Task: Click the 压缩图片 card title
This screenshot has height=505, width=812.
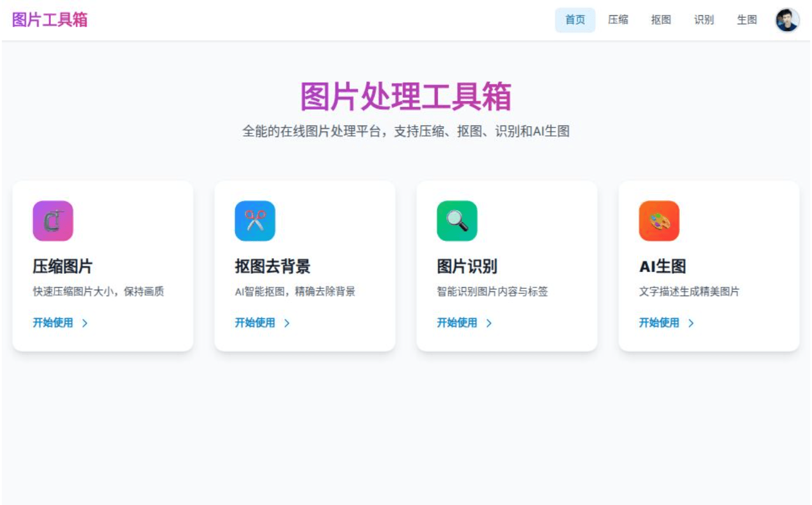Action: [x=62, y=266]
